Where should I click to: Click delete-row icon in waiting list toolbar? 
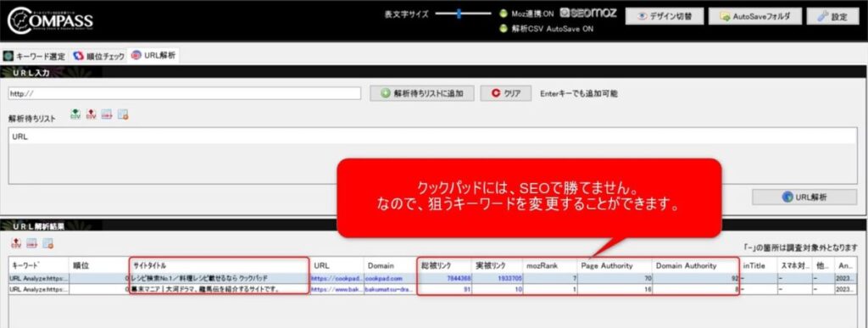pyautogui.click(x=107, y=114)
